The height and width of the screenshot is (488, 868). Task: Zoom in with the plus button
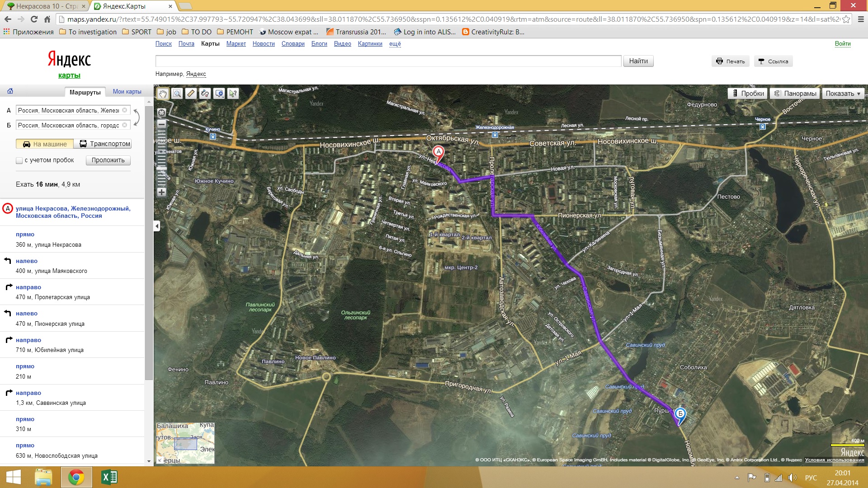pyautogui.click(x=161, y=192)
